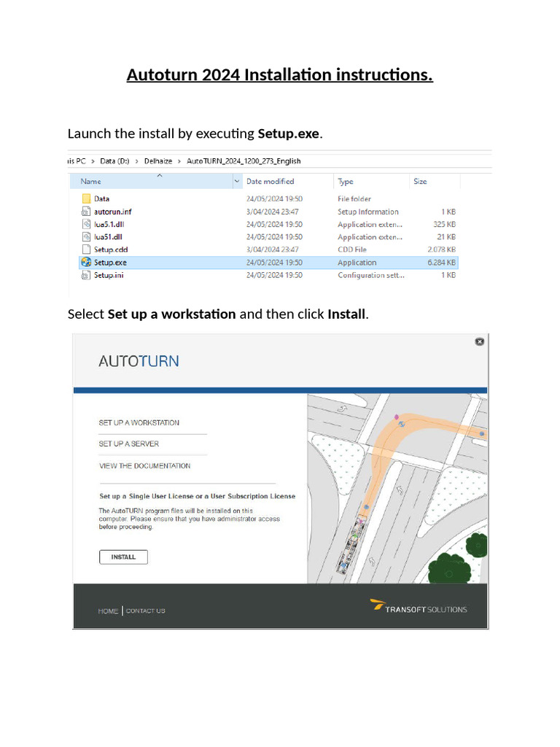Screen dimensions: 560x747
Task: Select the lua51.dll file name
Action: tap(108, 237)
